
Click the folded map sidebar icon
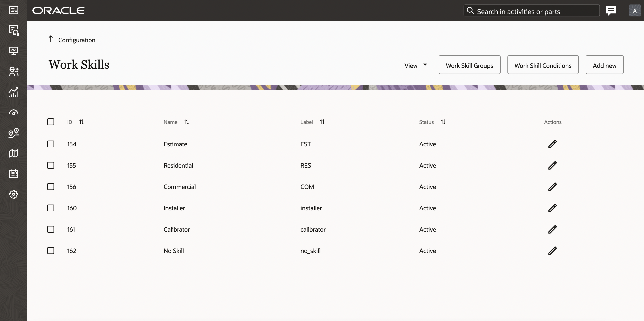point(13,153)
